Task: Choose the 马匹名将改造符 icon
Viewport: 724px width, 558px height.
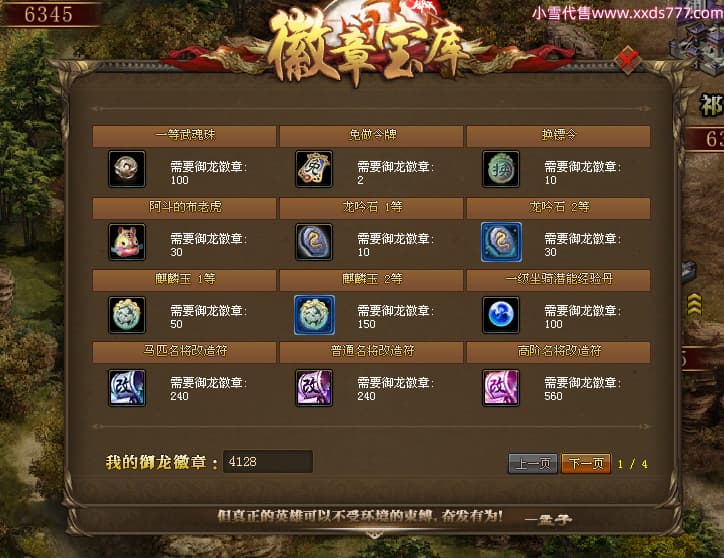Action: (127, 388)
